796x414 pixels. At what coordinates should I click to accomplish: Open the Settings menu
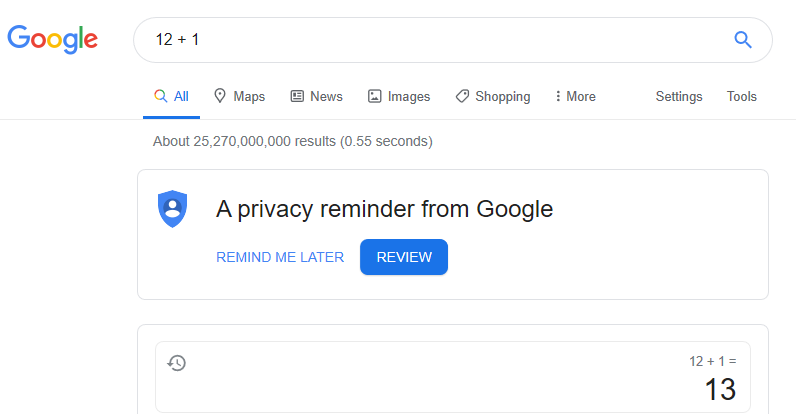point(679,97)
